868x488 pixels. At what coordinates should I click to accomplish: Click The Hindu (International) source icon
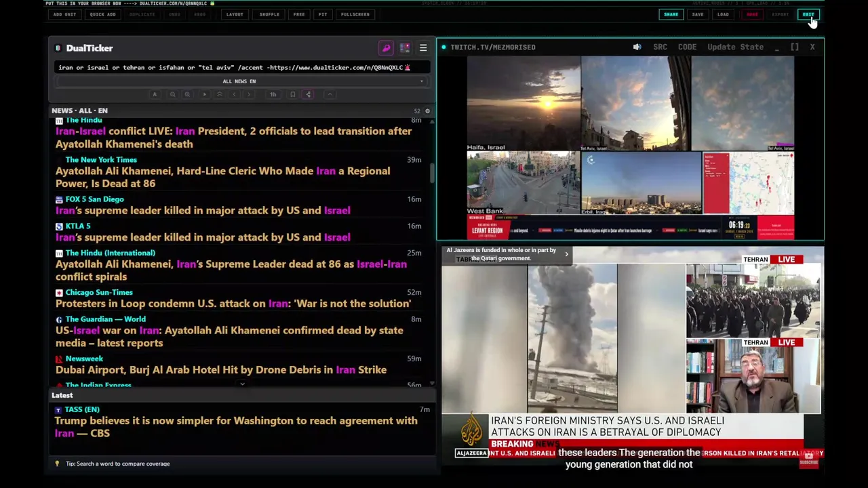[x=59, y=253]
